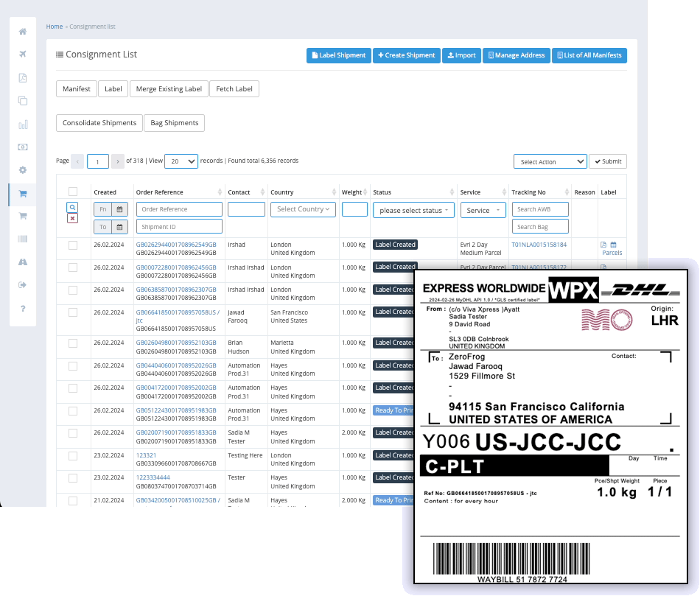
Task: Sort by Country column arrows
Action: tap(334, 192)
